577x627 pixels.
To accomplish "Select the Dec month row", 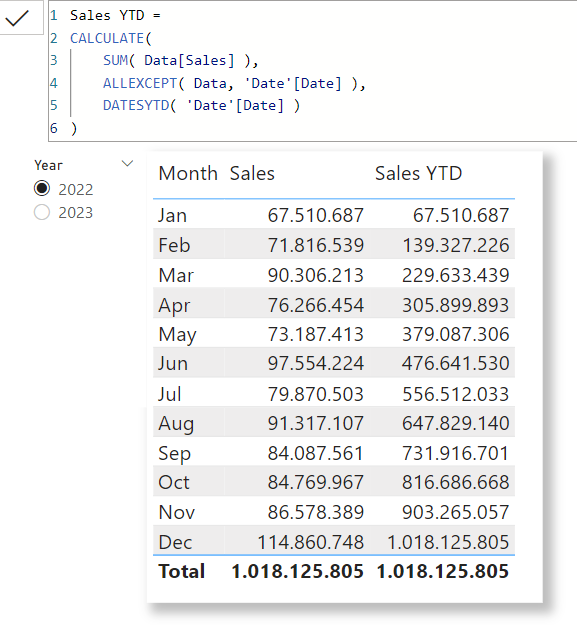I will [x=333, y=542].
